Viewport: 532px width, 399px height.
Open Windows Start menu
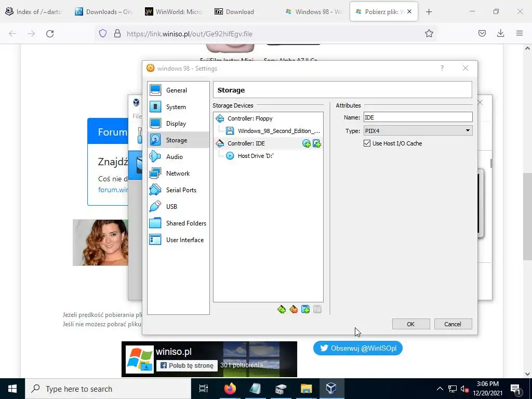(12, 389)
